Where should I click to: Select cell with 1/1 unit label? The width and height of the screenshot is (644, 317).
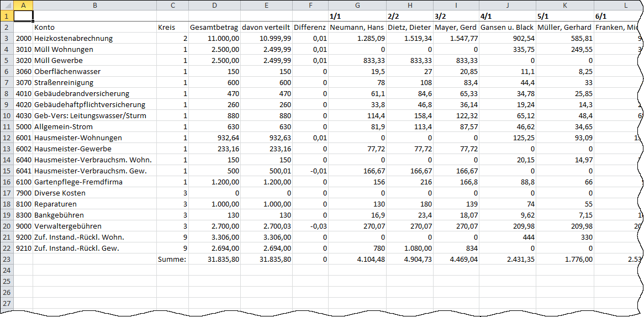(x=357, y=17)
